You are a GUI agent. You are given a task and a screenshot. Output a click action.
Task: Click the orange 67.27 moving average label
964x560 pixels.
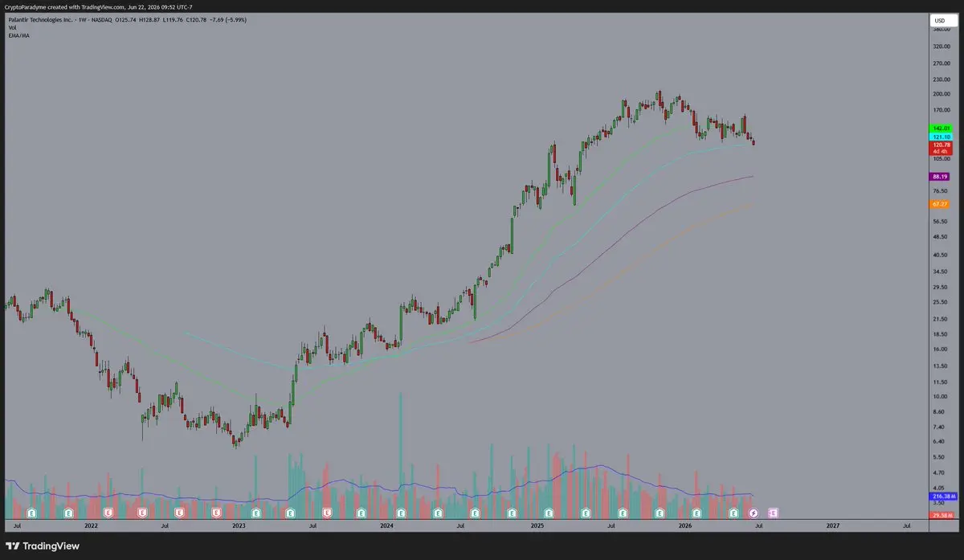[x=939, y=205]
